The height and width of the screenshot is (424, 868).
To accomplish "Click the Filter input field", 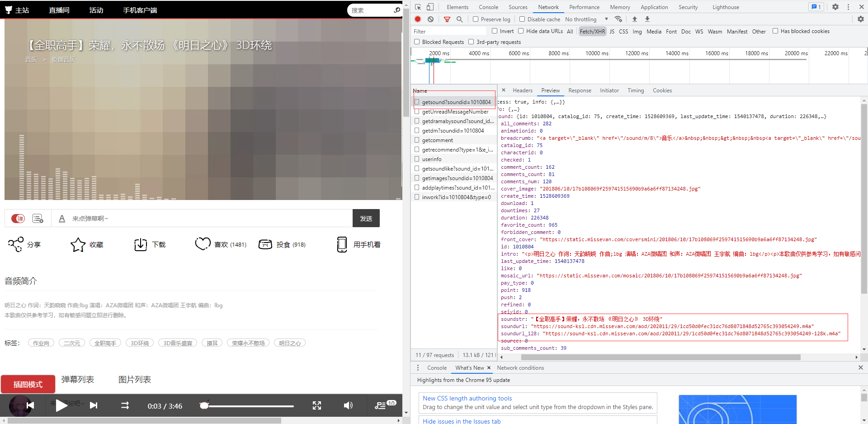I will [x=449, y=31].
